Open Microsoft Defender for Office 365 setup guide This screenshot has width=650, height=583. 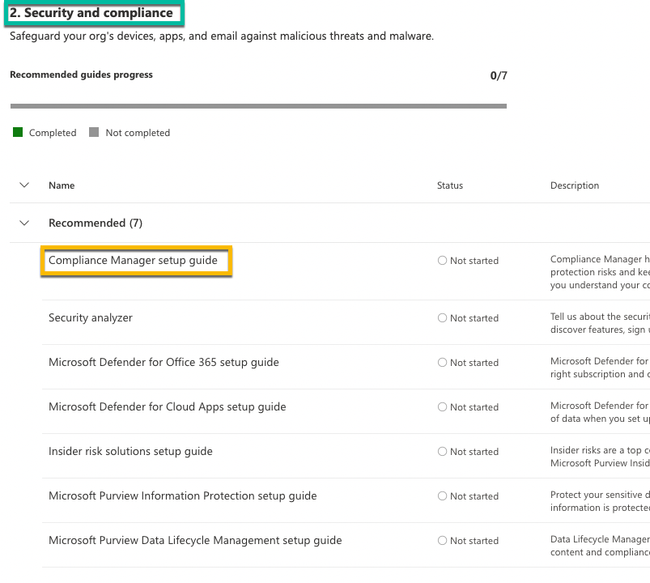click(x=164, y=362)
